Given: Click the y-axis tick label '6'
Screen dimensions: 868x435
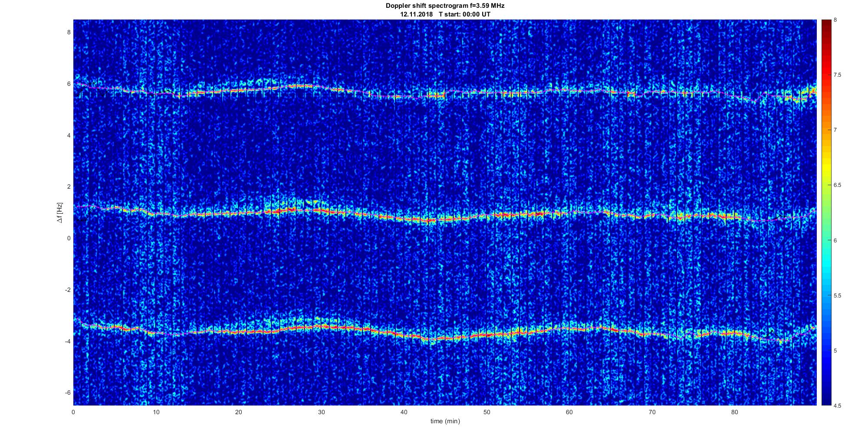Looking at the screenshot, I should pos(68,84).
